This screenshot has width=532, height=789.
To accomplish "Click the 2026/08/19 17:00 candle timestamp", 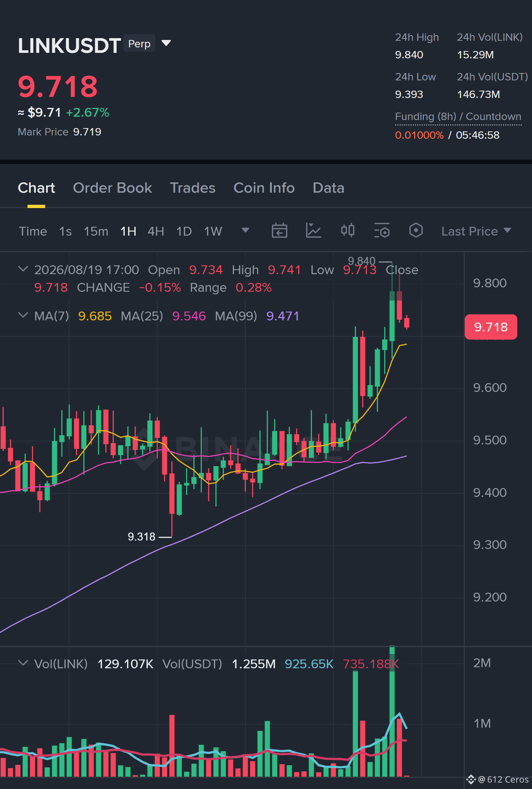I will click(x=87, y=270).
